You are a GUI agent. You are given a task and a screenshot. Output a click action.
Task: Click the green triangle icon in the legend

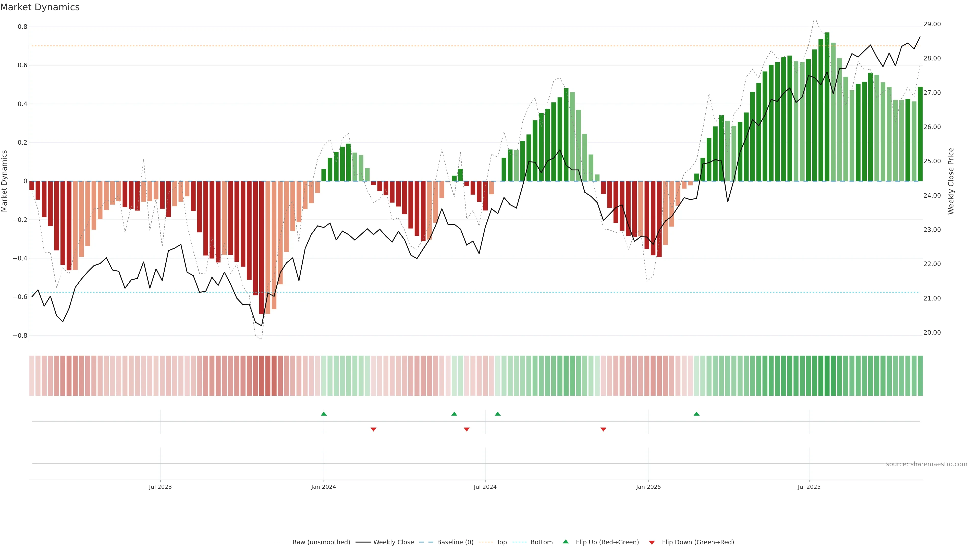pyautogui.click(x=566, y=542)
